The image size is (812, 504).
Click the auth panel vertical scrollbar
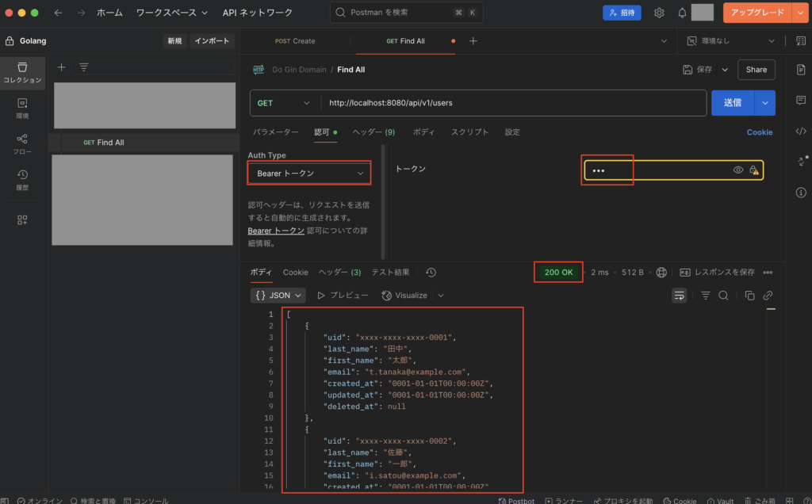tap(383, 202)
